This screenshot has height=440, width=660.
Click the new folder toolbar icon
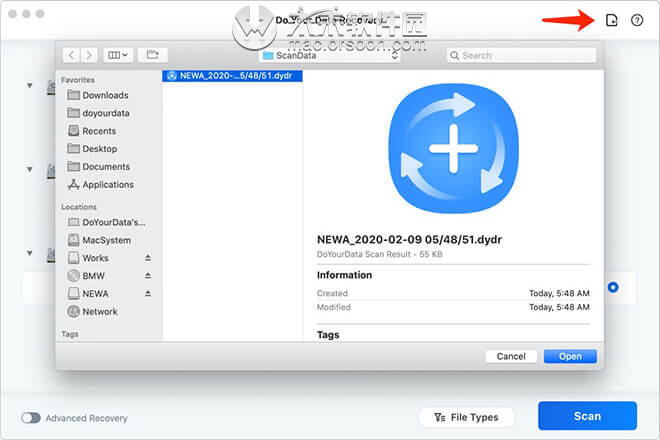152,55
